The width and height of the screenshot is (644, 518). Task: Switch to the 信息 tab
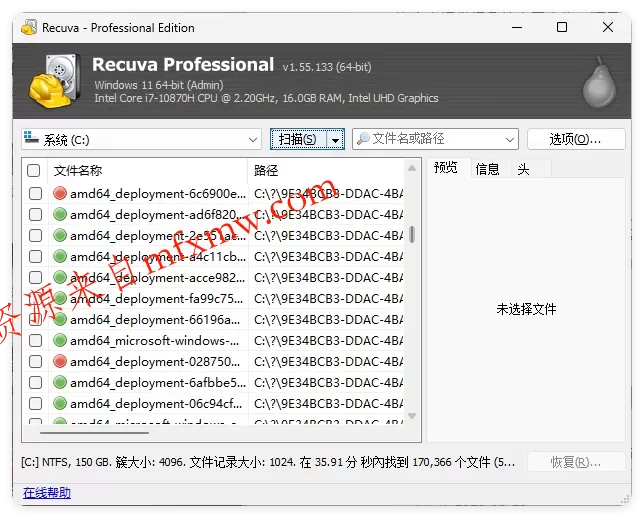[488, 169]
